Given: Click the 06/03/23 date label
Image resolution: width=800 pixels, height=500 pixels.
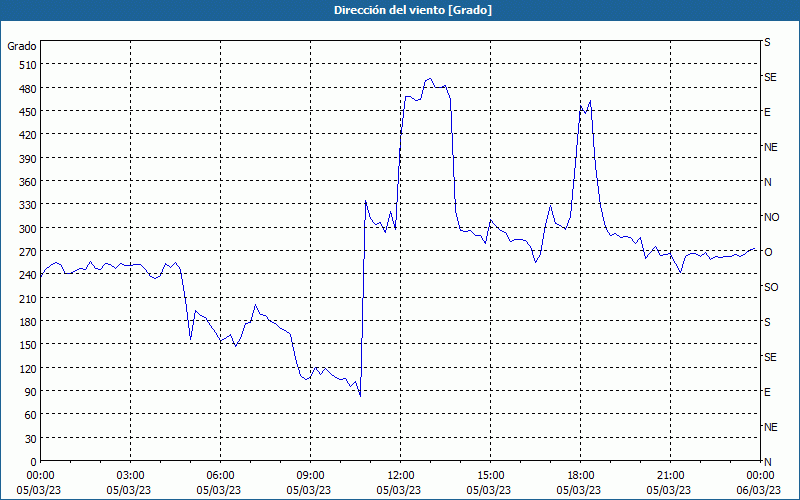Looking at the screenshot, I should tap(759, 490).
